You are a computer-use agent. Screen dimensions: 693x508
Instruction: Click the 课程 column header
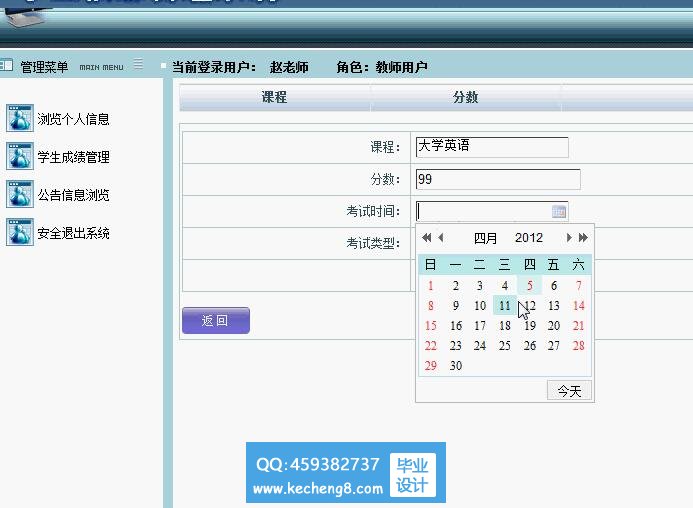[x=274, y=97]
